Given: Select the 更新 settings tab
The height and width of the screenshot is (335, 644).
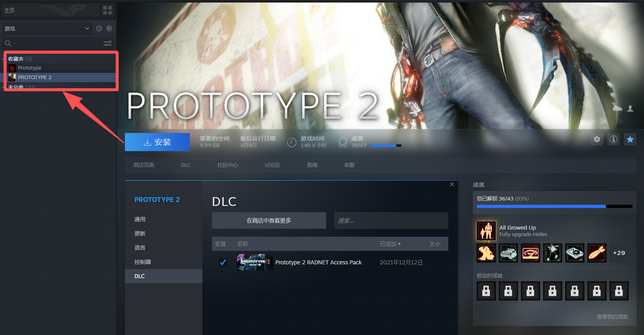Looking at the screenshot, I should [x=140, y=234].
